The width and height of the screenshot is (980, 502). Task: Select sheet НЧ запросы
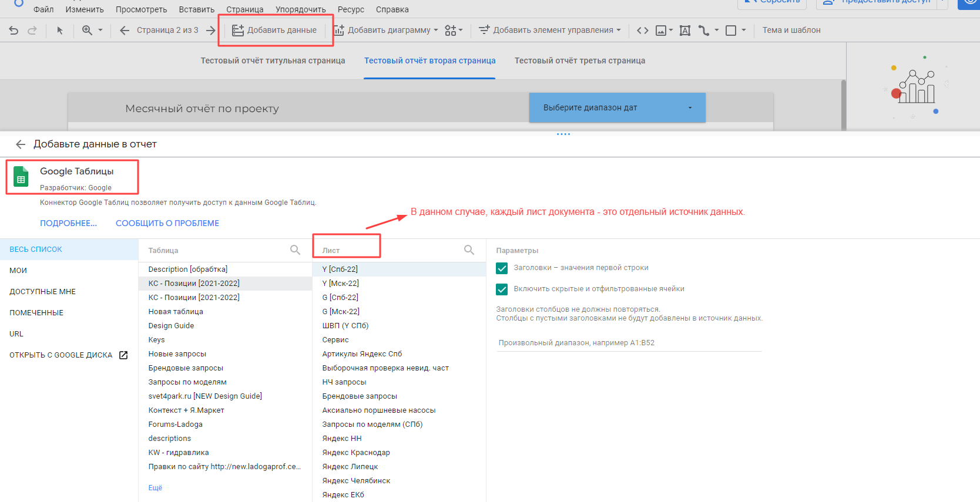coord(400,382)
